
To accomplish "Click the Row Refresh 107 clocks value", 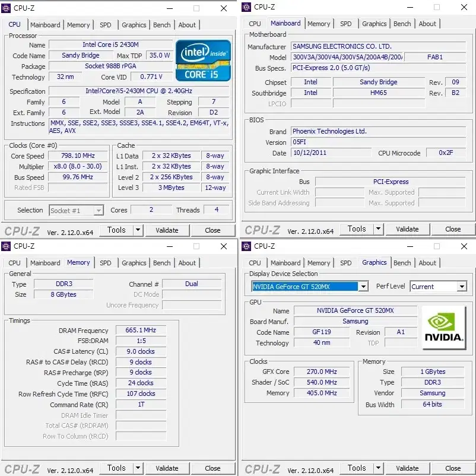I will coord(141,394).
